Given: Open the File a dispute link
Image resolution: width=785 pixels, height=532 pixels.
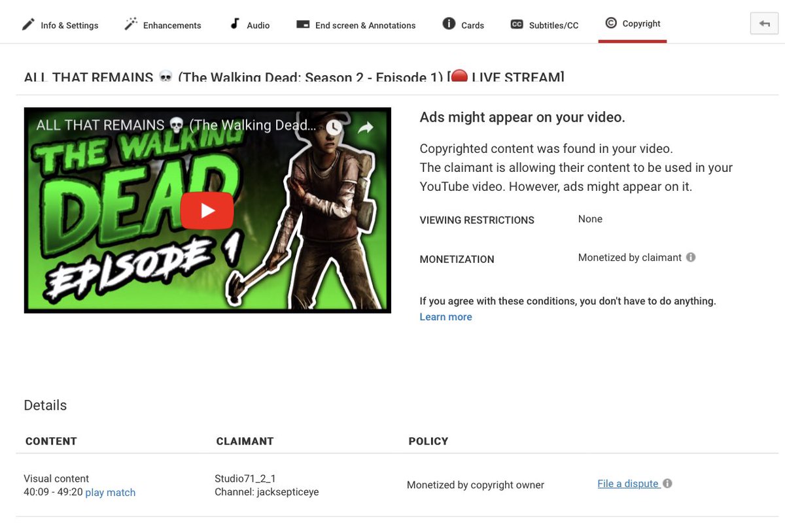Looking at the screenshot, I should click(628, 484).
